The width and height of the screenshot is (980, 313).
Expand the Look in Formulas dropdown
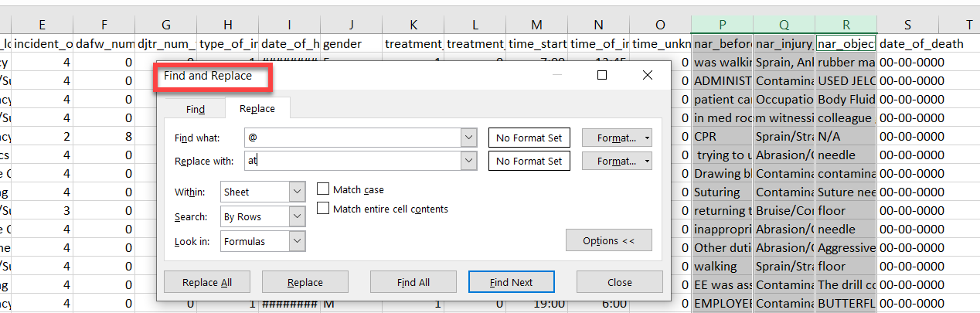click(x=298, y=242)
